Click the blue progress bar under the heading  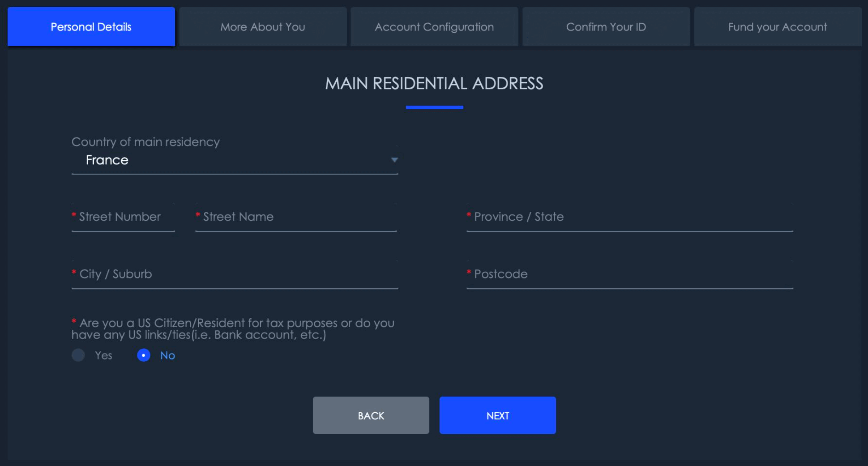(434, 107)
